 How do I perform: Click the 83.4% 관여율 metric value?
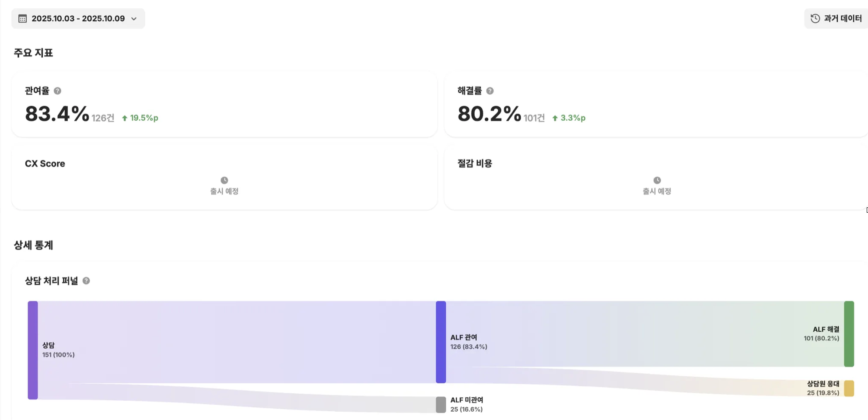click(57, 114)
